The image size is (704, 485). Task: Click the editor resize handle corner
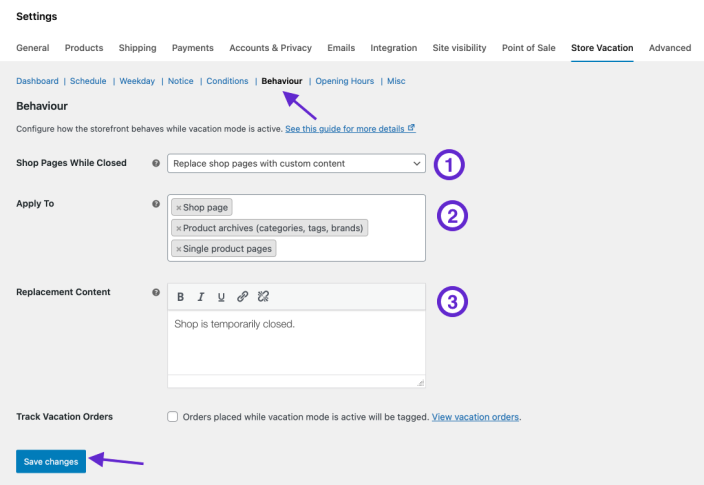pyautogui.click(x=421, y=383)
